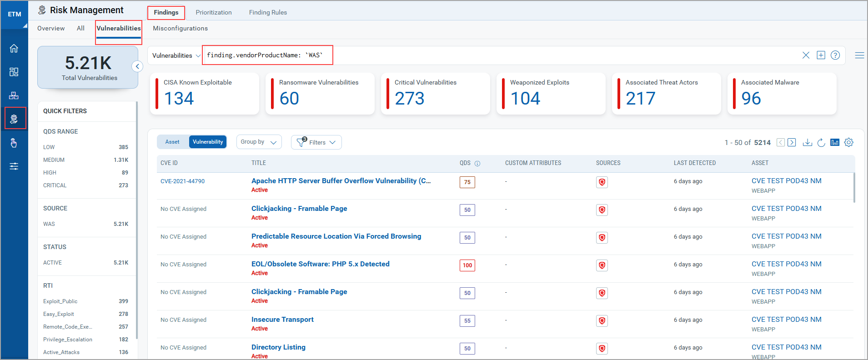
Task: Open the Risk Management sidebar icon
Action: click(14, 119)
